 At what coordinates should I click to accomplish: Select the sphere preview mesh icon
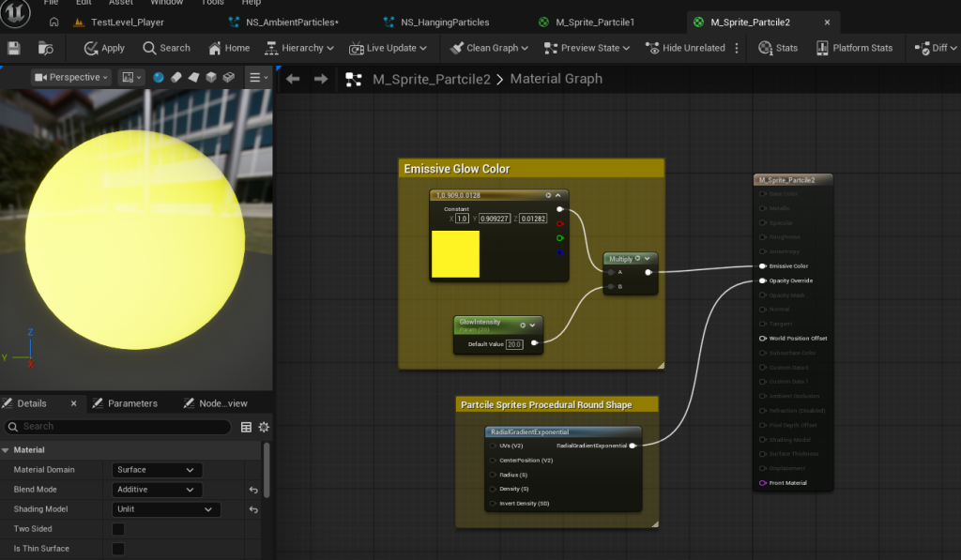(159, 78)
